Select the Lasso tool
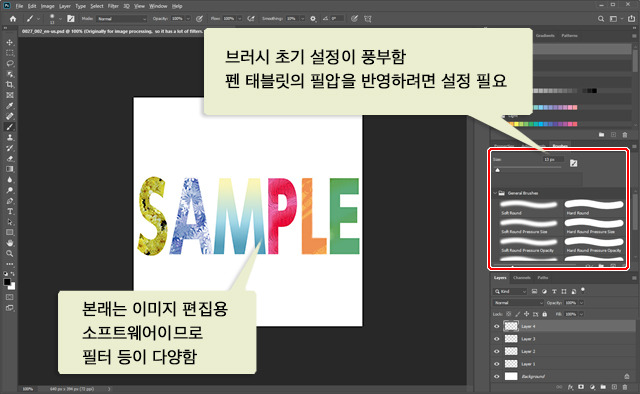Screen dimensions: 640x394 click(x=10, y=64)
